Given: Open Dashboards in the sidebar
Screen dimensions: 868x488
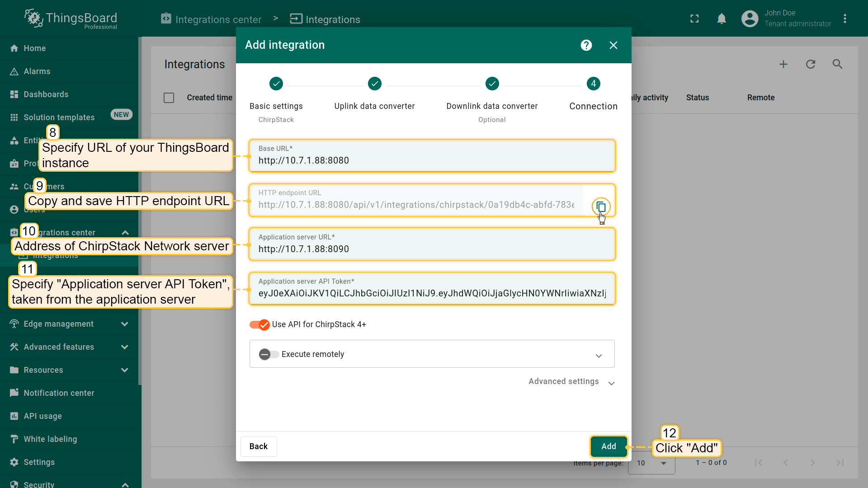Looking at the screenshot, I should tap(46, 94).
